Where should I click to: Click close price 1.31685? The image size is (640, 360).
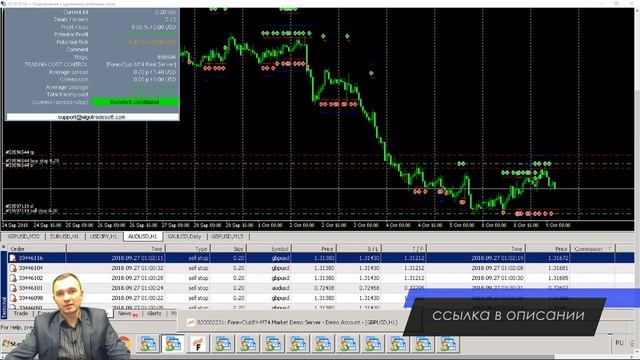[557, 278]
